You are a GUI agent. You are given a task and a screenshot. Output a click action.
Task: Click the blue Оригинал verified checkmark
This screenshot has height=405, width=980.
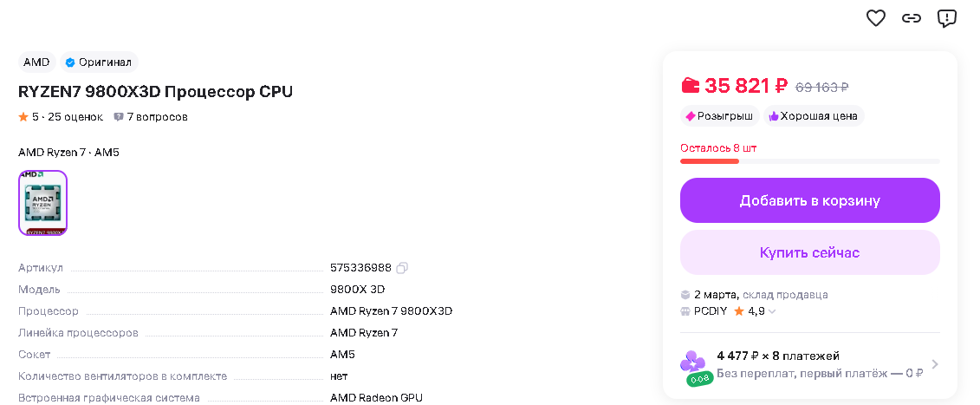click(x=70, y=62)
